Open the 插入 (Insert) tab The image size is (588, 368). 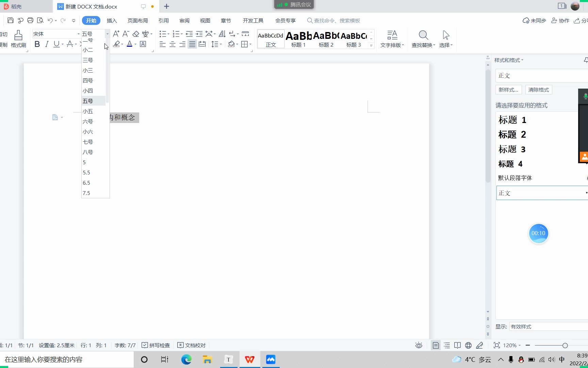(x=112, y=20)
